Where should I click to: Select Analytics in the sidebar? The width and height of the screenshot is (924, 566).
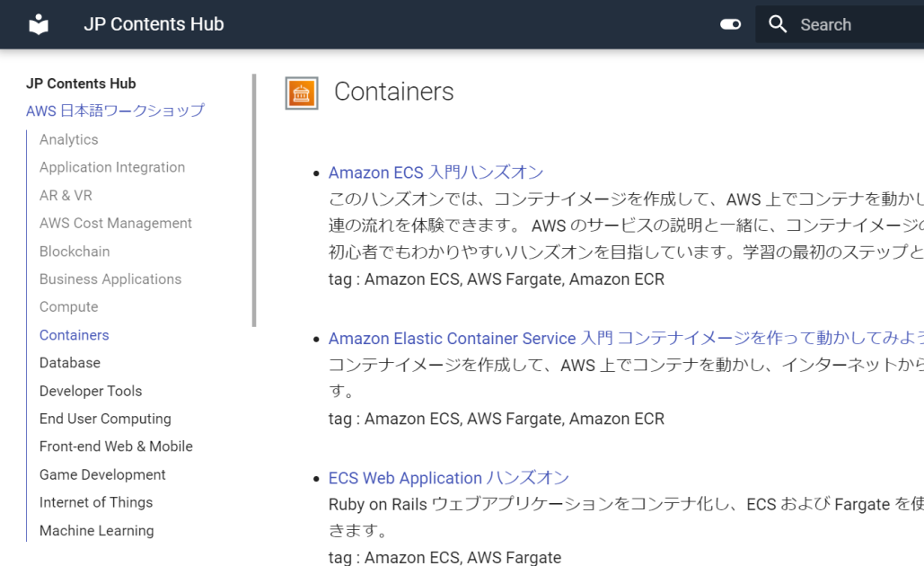68,139
